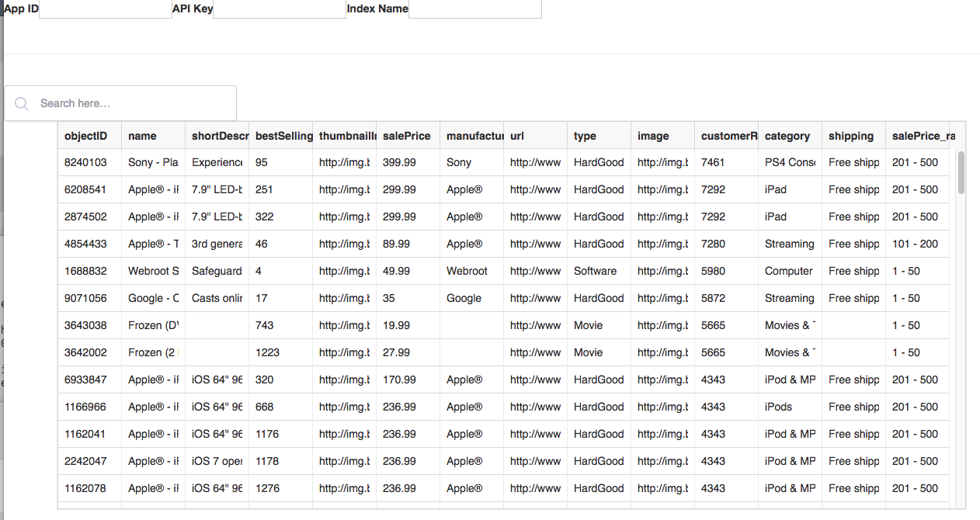
Task: Click the salePrice value 89.99
Action: [x=408, y=244]
